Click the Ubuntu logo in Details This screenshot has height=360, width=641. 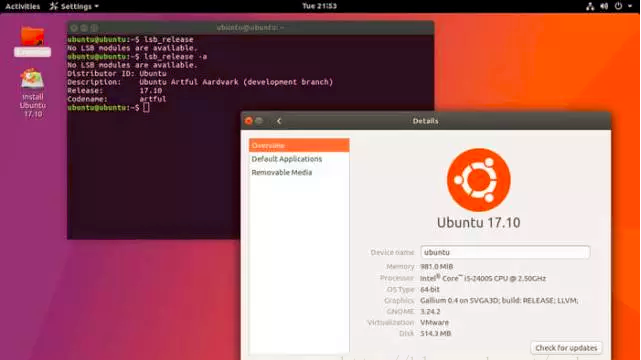click(479, 180)
